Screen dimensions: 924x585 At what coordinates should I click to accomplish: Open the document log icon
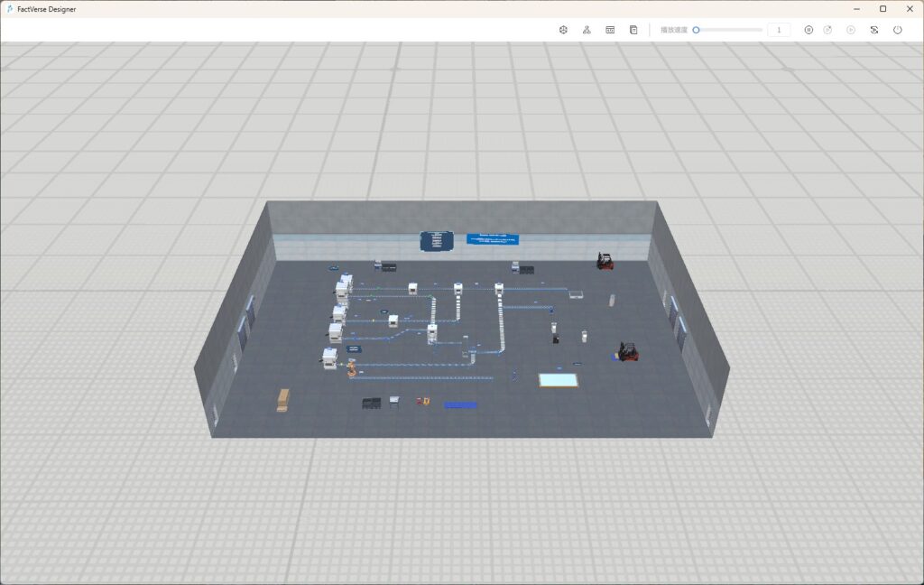tap(633, 30)
